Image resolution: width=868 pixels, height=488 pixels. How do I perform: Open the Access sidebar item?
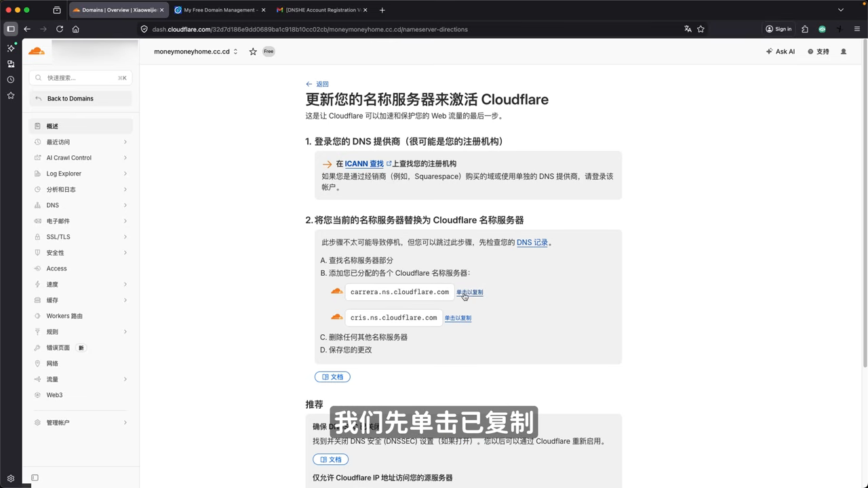(x=81, y=268)
